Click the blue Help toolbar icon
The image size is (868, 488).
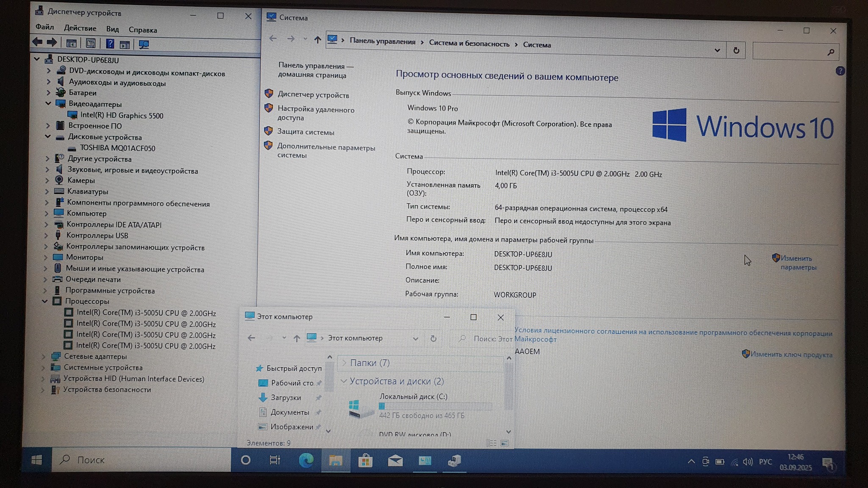[x=110, y=44]
